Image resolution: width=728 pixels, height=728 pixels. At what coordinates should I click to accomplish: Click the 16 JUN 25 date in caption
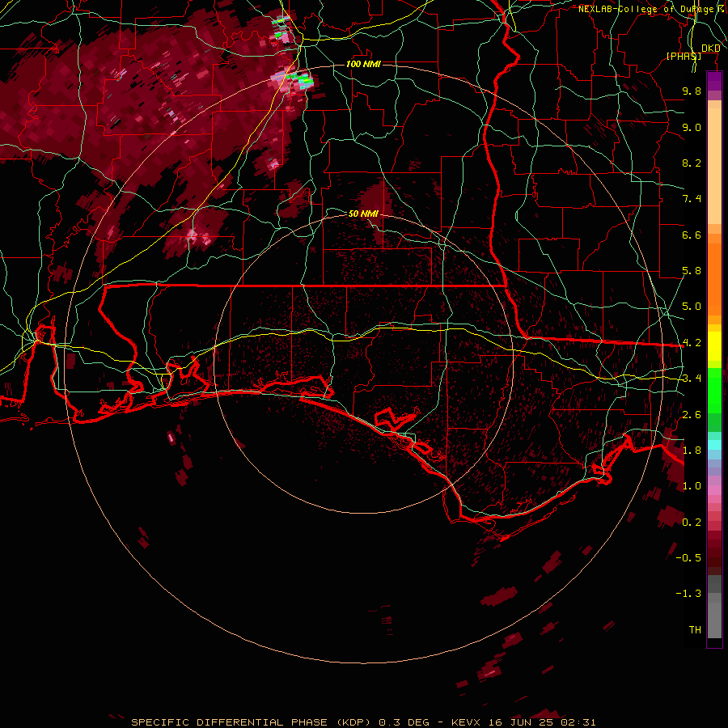(x=523, y=722)
